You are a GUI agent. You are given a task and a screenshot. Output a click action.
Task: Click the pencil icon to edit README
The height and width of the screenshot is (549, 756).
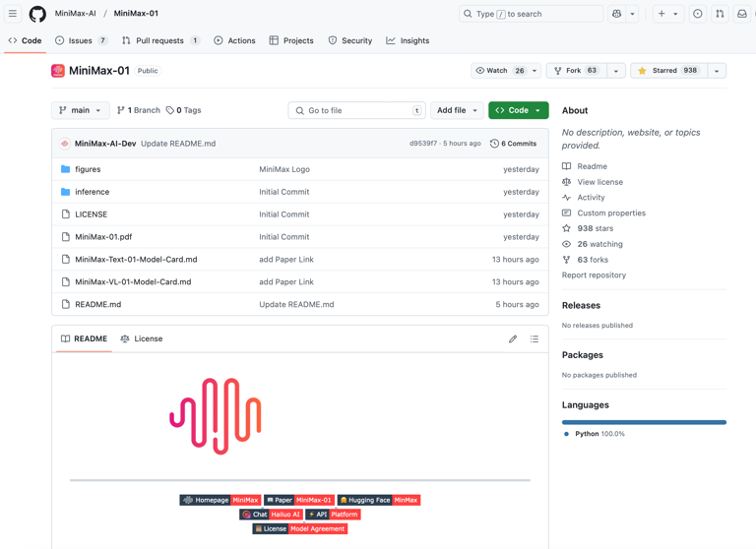tap(513, 338)
